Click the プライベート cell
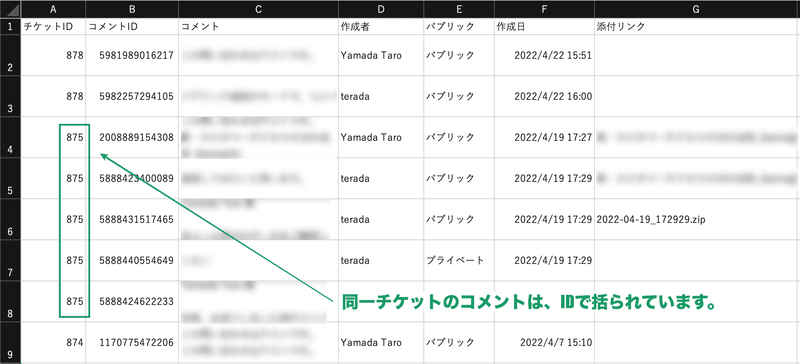 click(458, 260)
